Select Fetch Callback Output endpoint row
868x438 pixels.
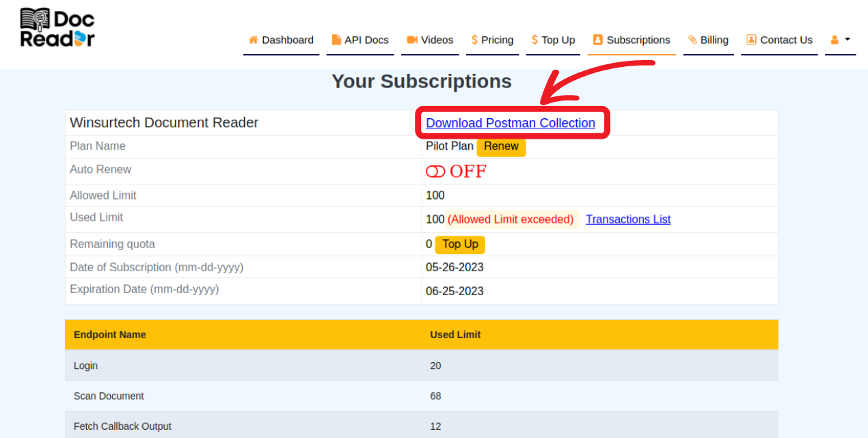[422, 426]
